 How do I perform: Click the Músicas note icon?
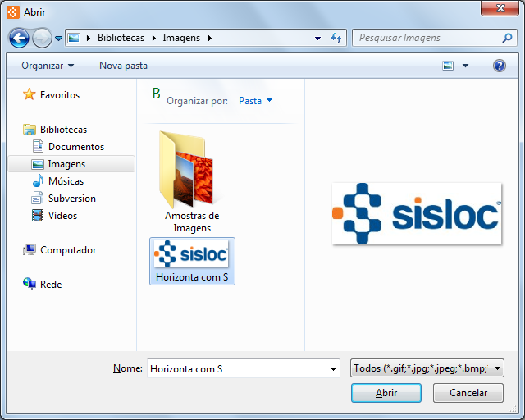pos(38,180)
